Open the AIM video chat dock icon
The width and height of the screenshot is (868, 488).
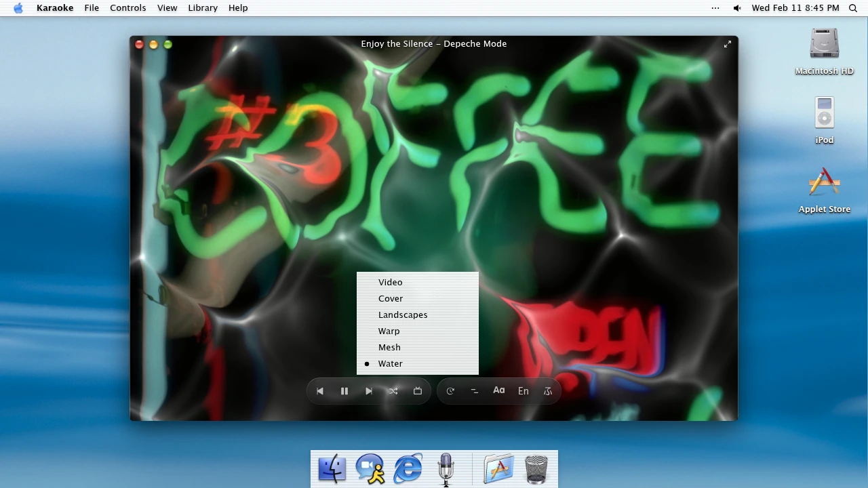coord(370,469)
